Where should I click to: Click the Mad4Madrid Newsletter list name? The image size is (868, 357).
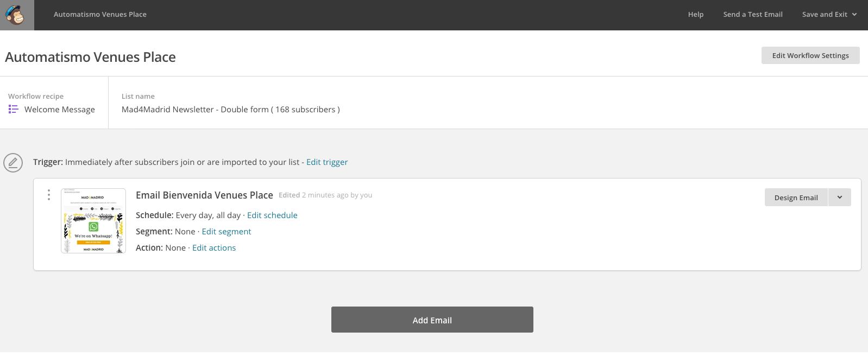[x=230, y=110]
